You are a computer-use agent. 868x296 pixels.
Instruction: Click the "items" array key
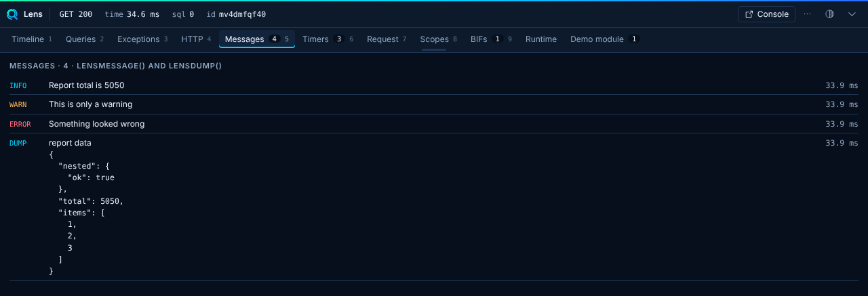tap(75, 213)
